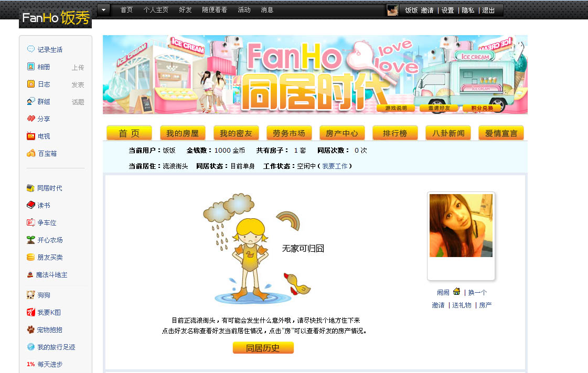
Task: Select 随便看看 in top navigation
Action: pyautogui.click(x=215, y=10)
